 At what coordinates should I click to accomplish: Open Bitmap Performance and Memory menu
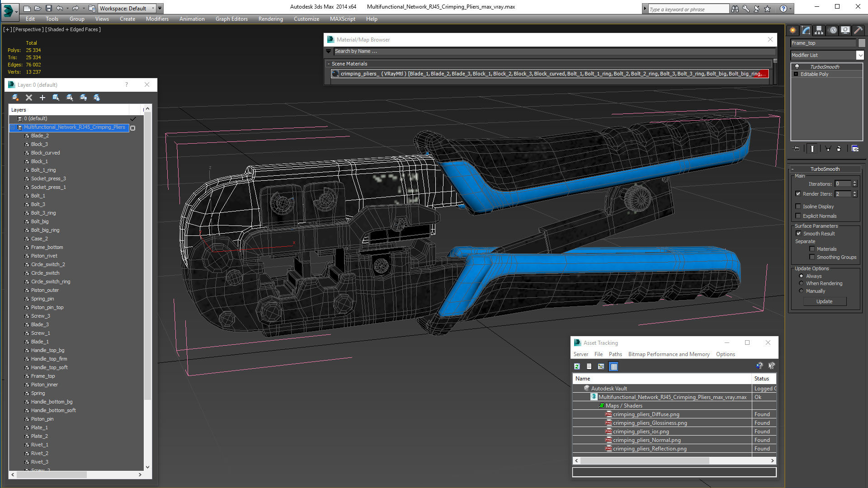click(x=669, y=354)
